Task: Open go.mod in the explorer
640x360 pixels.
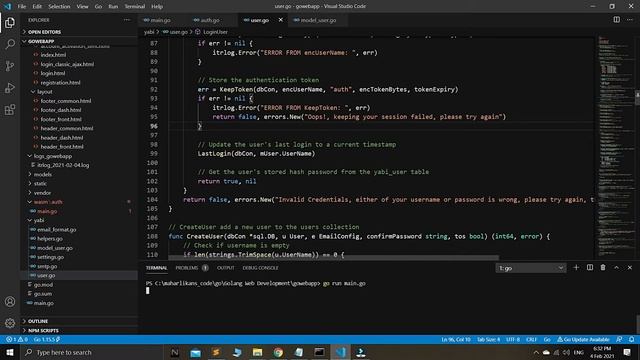Action: 43,284
